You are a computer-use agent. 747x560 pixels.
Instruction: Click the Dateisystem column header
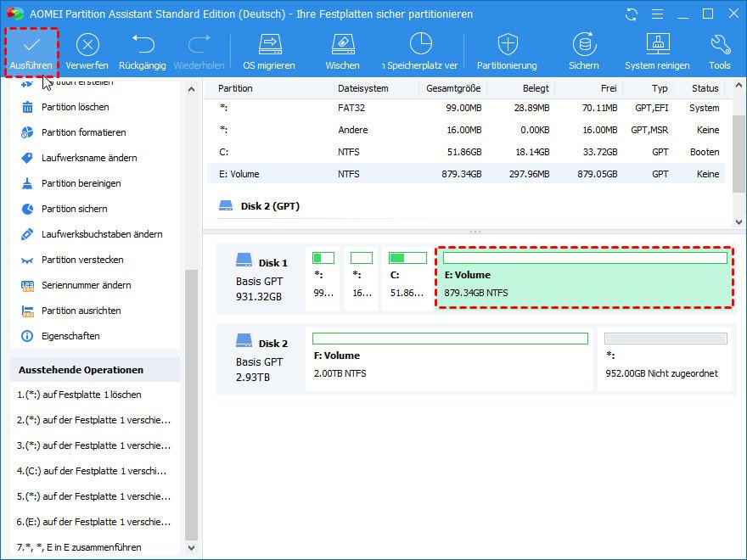tap(362, 88)
